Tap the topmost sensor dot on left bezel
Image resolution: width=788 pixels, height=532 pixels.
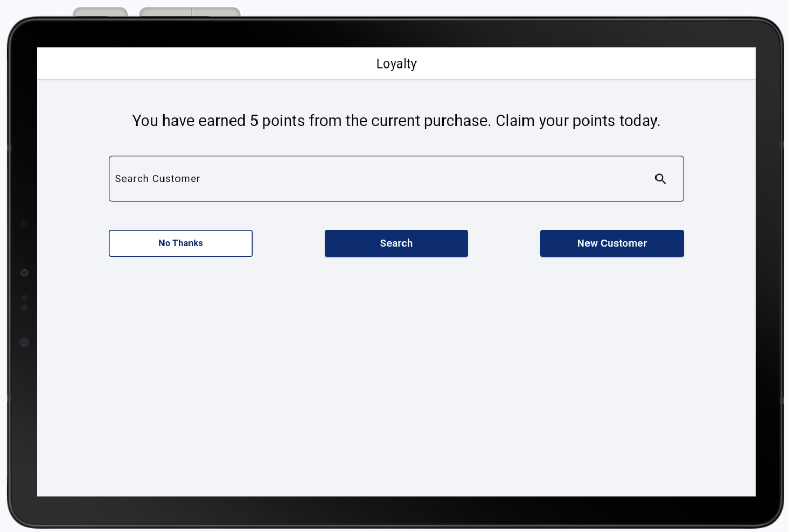pyautogui.click(x=24, y=223)
